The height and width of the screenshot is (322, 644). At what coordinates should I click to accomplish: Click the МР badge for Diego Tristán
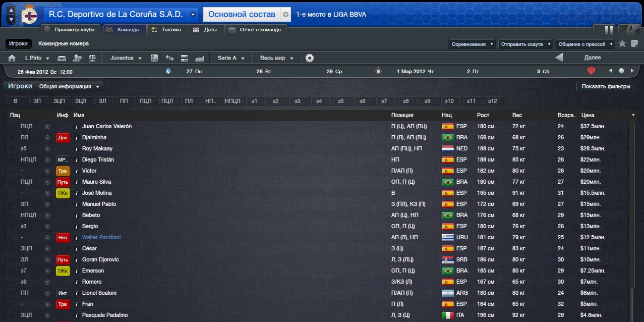[63, 159]
